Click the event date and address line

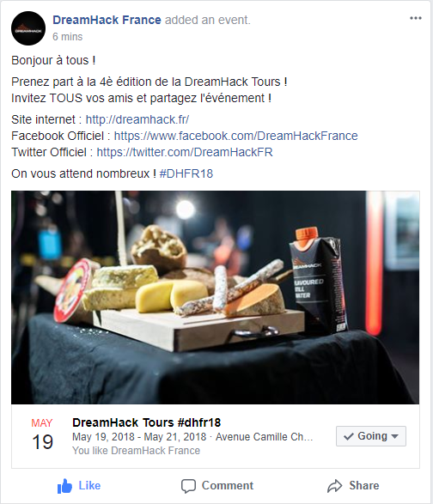coord(192,437)
